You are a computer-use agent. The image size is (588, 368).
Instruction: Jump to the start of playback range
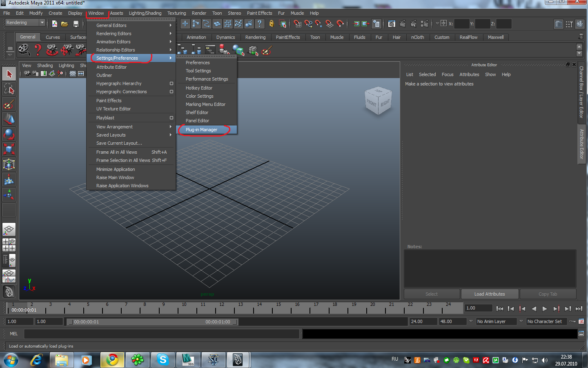[499, 309]
